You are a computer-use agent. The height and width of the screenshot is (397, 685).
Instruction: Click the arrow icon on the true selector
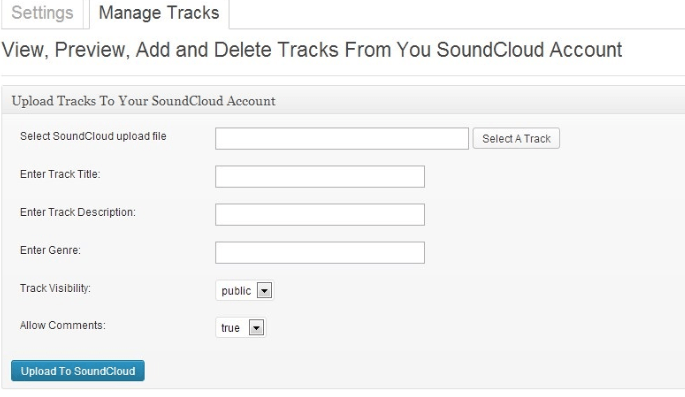click(x=256, y=328)
